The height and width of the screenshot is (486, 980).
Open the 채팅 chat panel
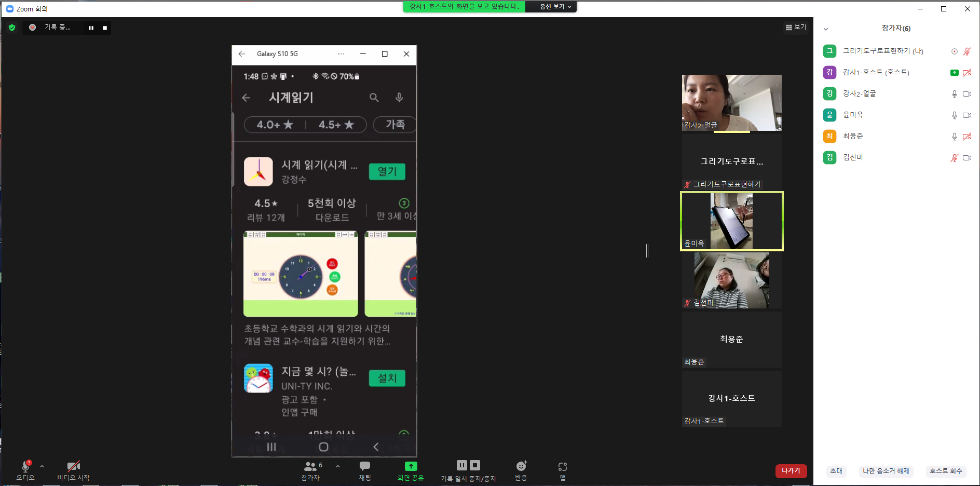365,470
